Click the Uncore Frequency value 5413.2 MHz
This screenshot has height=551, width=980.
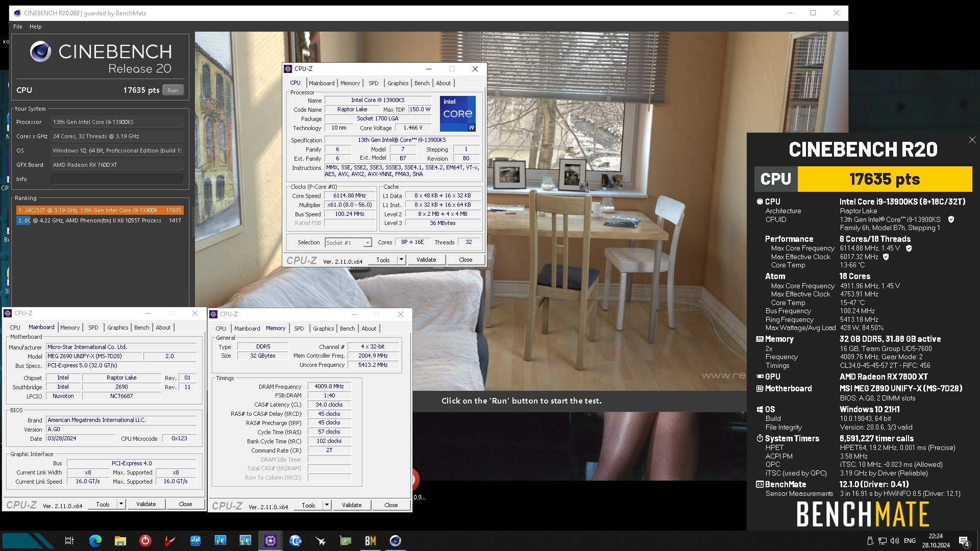pos(373,365)
